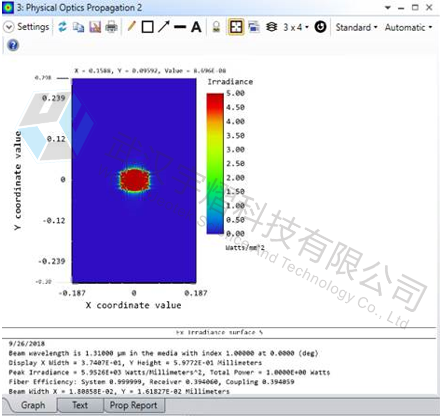This screenshot has height=417, width=440.
Task: Toggle the highlighted active cursor button
Action: 236,27
